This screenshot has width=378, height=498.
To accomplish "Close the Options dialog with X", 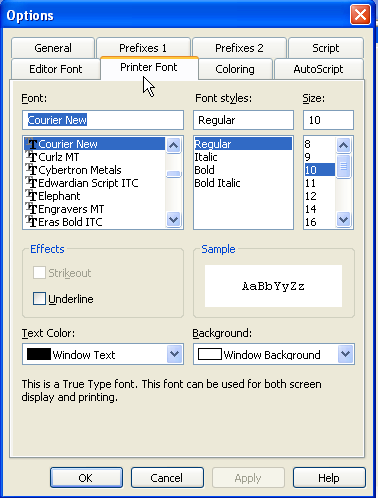I will pos(360,15).
